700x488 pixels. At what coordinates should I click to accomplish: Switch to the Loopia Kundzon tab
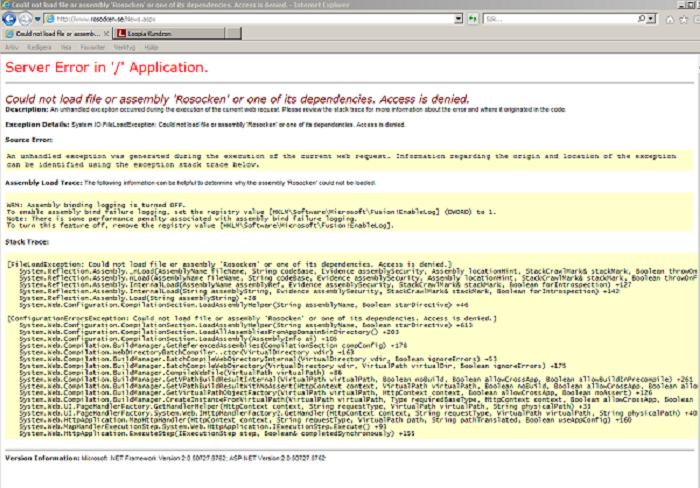[169, 33]
